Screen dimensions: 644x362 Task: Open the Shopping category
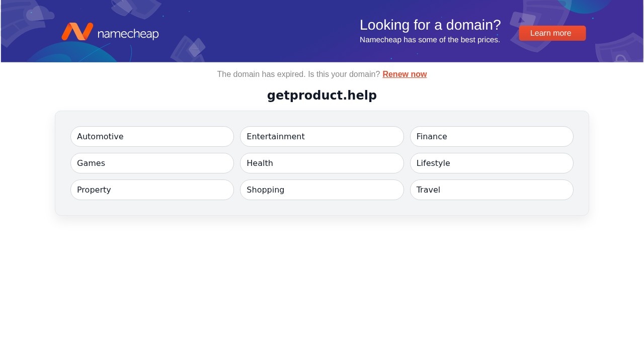click(x=321, y=190)
